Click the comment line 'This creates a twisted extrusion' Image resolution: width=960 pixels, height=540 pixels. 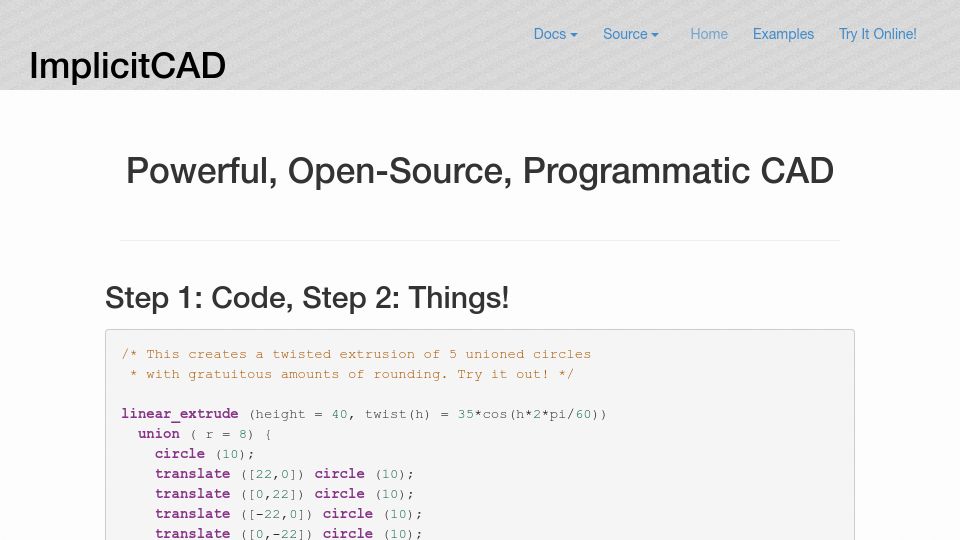[356, 354]
